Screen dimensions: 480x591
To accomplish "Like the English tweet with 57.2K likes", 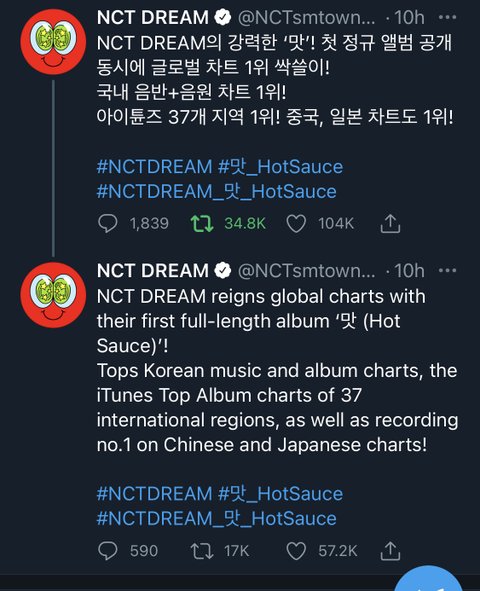I will (x=296, y=551).
